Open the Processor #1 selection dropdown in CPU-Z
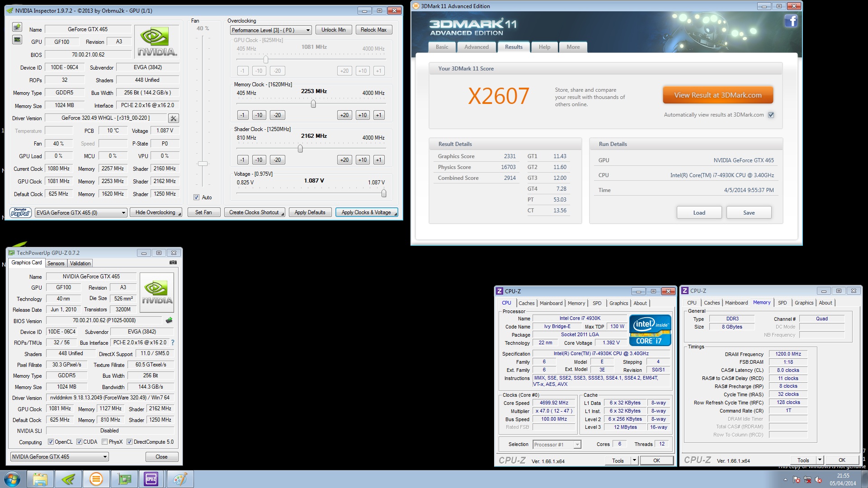 (x=557, y=445)
